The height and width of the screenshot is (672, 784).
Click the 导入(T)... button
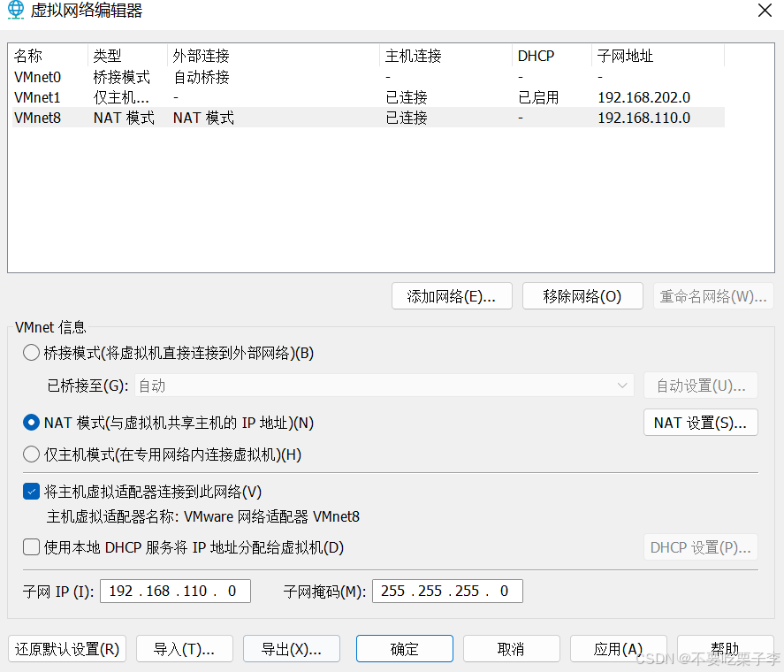pos(184,649)
